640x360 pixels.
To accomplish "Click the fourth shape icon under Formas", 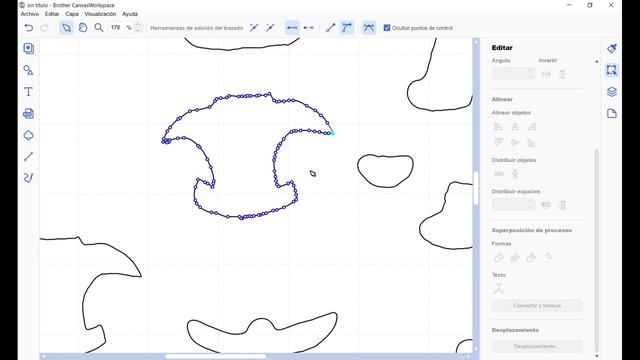I will [x=548, y=257].
